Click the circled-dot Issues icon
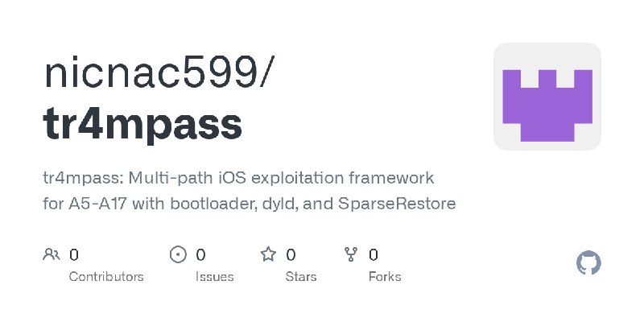 [x=178, y=254]
